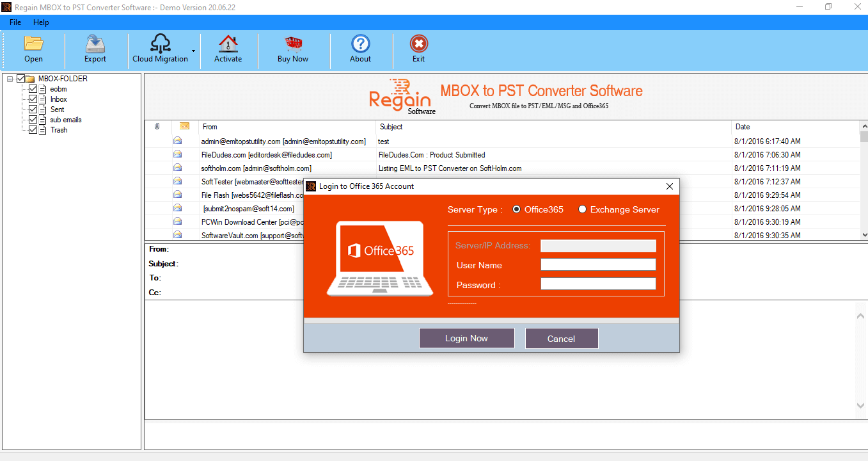Click the email list scrollbar up arrow
868x461 pixels.
tap(864, 126)
